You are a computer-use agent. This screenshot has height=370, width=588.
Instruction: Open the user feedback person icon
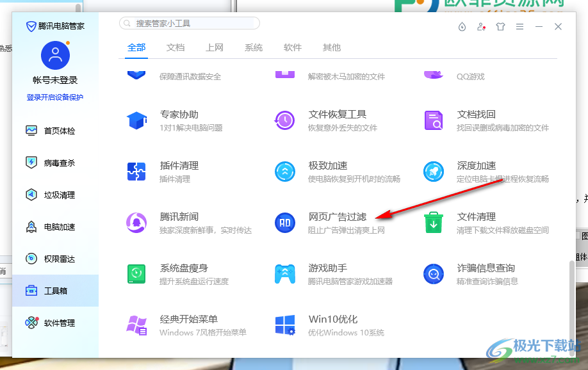(x=482, y=27)
